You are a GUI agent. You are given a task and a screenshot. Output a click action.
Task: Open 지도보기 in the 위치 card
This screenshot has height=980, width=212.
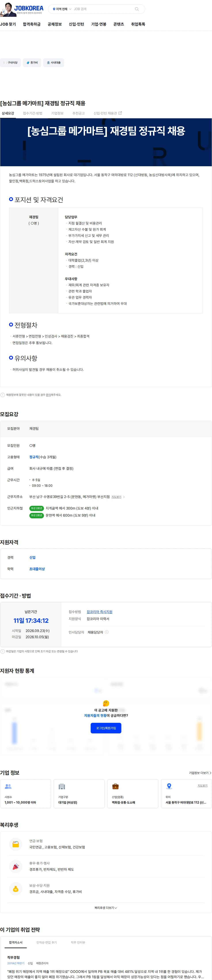coord(203,786)
